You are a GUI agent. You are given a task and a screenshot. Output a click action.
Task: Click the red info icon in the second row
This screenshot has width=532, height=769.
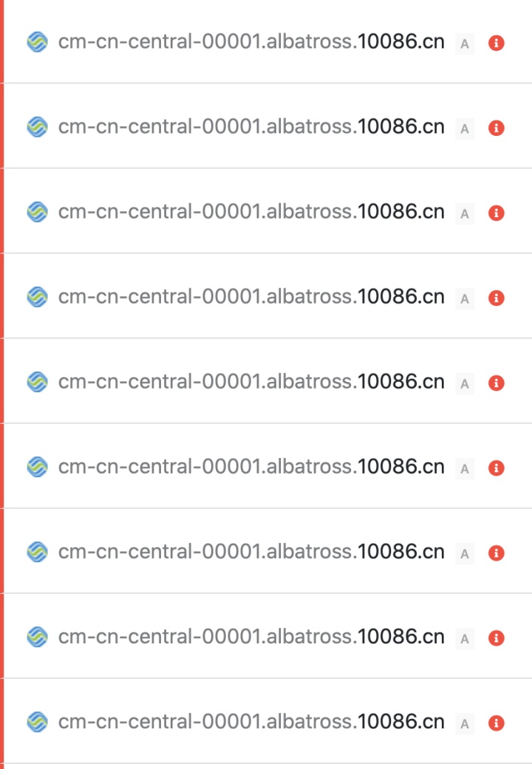click(x=497, y=129)
